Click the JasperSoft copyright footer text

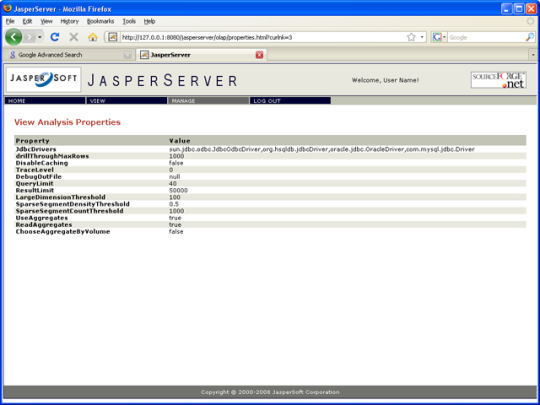click(270, 392)
